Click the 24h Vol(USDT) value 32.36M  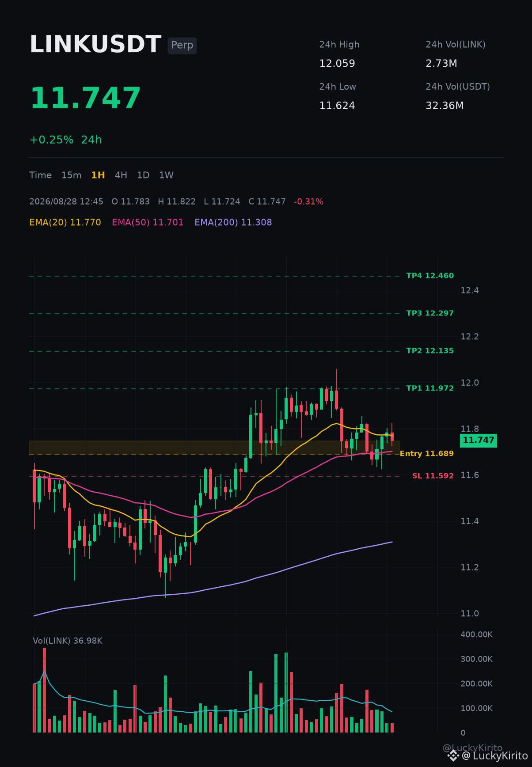[445, 106]
